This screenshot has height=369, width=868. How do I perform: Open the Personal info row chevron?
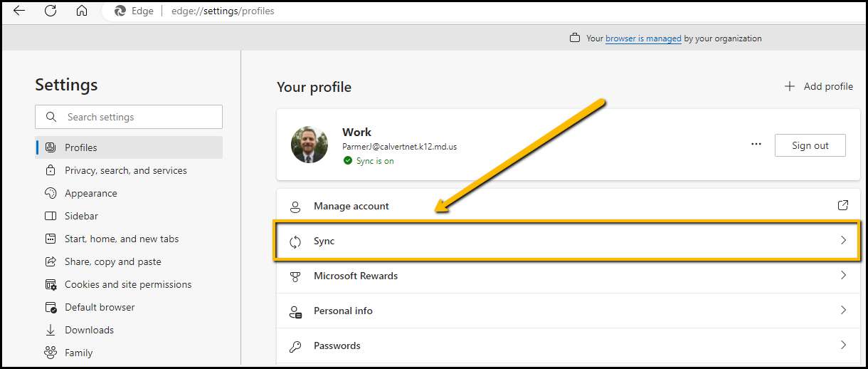844,311
